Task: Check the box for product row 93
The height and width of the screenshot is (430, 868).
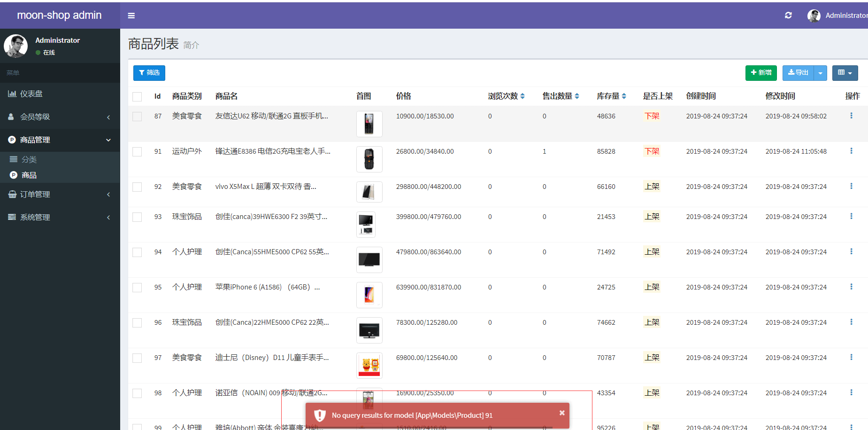Action: click(137, 217)
